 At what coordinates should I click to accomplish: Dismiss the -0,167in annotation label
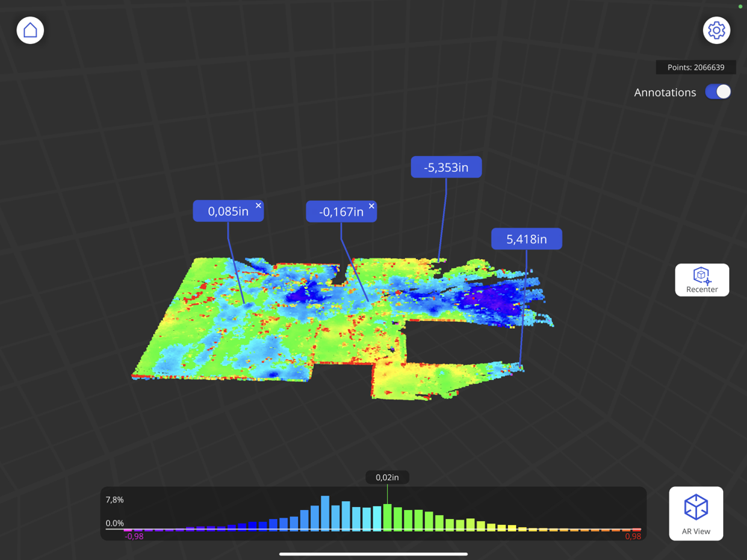tap(371, 206)
